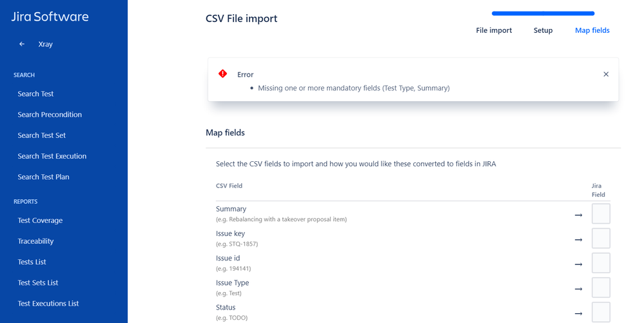Viewport: 644px width, 323px height.
Task: Click the arrow icon in the Issue Type row
Action: 578,289
